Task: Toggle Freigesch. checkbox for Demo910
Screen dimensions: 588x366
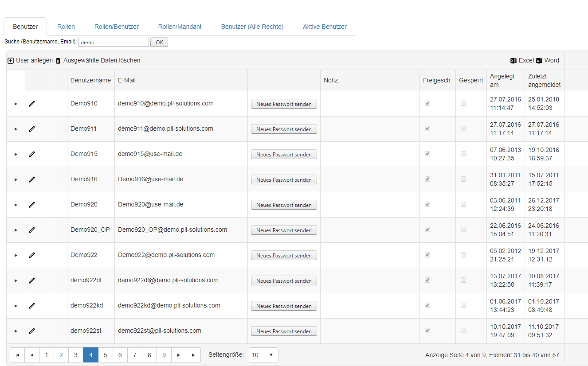Action: point(427,103)
